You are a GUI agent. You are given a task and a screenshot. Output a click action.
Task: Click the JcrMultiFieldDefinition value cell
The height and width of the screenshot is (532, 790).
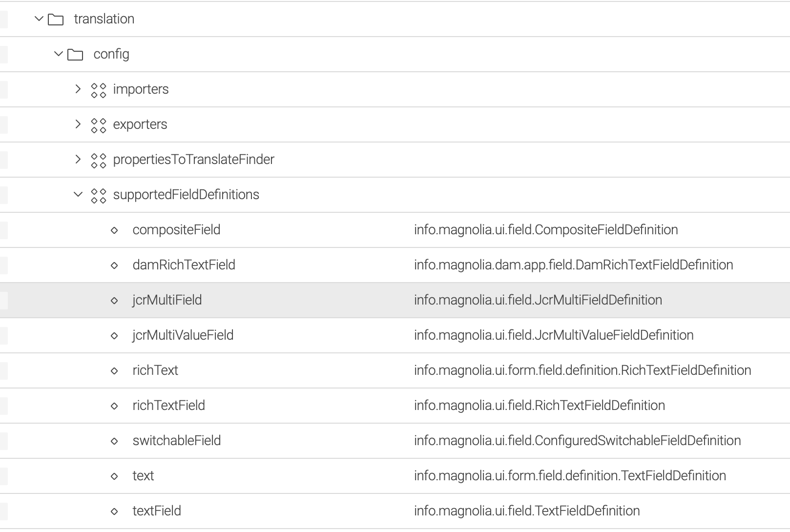tap(538, 300)
